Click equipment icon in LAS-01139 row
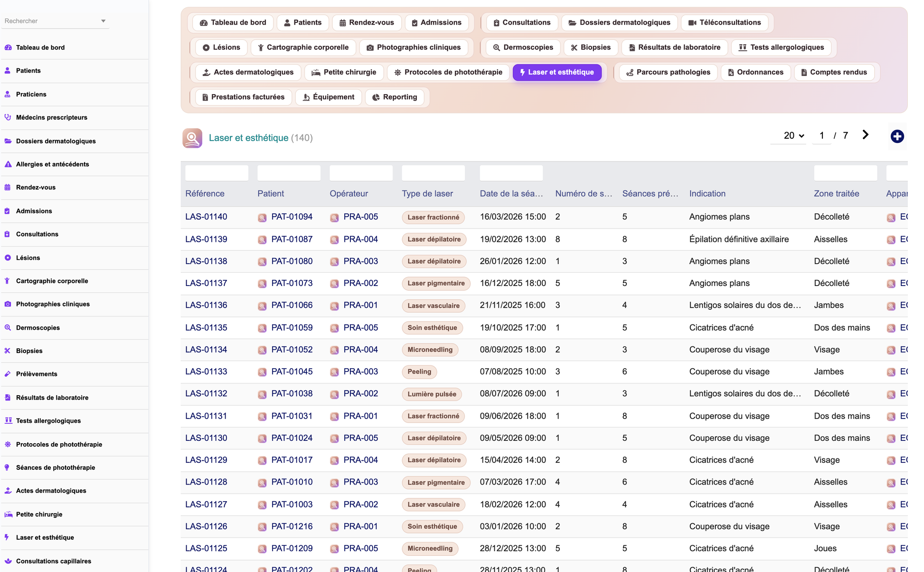Viewport: 924px width, 572px height. coord(891,240)
